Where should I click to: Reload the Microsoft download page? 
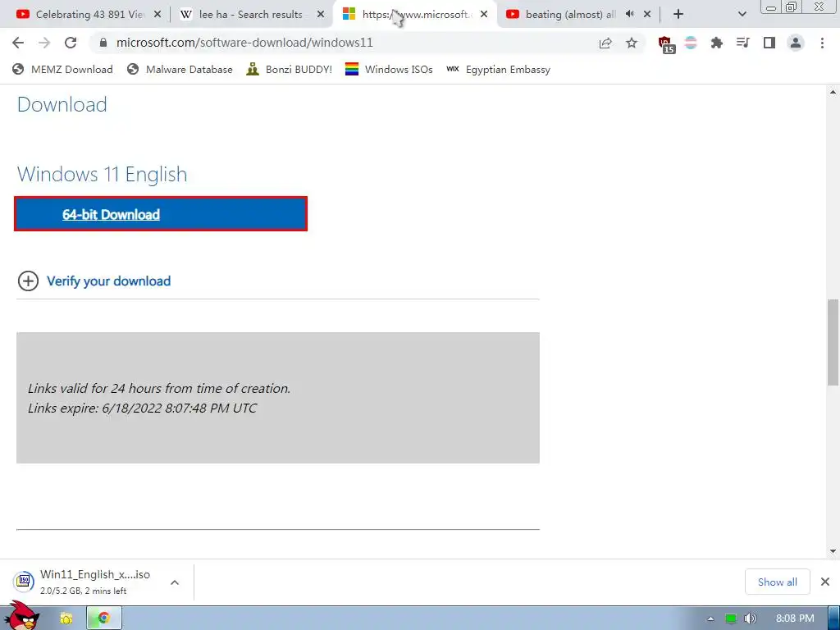click(x=71, y=43)
